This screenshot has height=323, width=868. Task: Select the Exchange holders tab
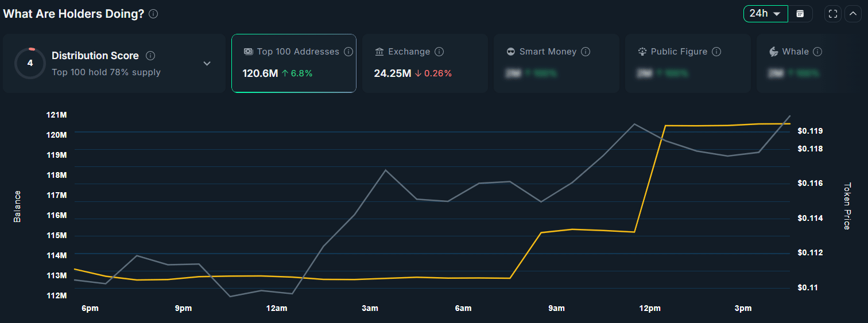point(425,63)
